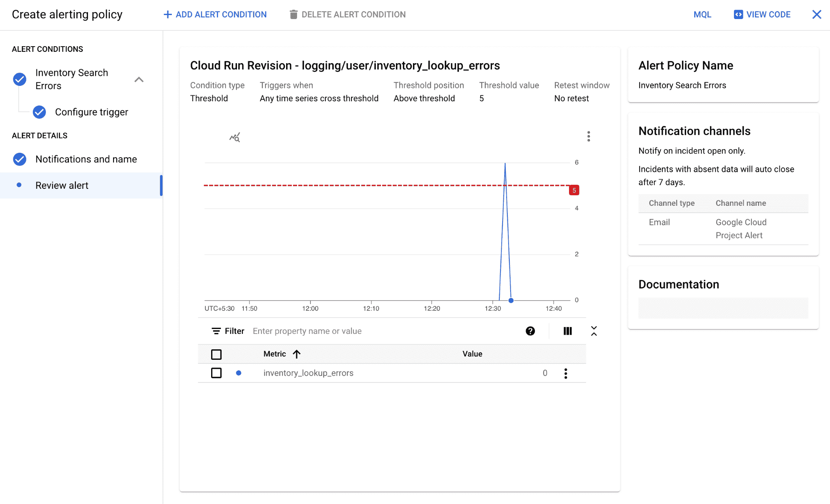This screenshot has width=830, height=504.
Task: Open the delete icon next to Delete Alert Condition
Action: 293,14
